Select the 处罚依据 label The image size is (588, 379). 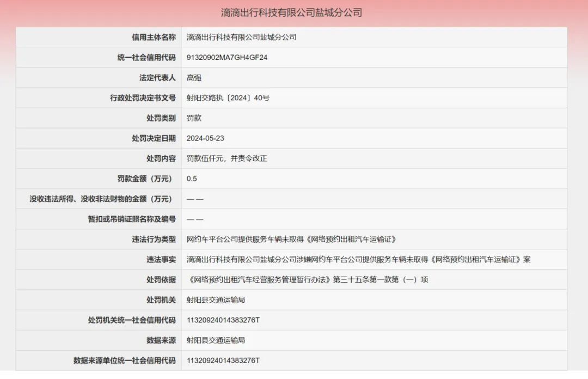[161, 280]
